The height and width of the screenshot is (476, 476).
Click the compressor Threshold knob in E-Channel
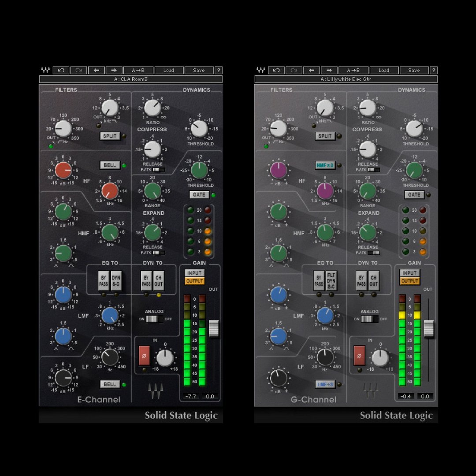coord(199,128)
